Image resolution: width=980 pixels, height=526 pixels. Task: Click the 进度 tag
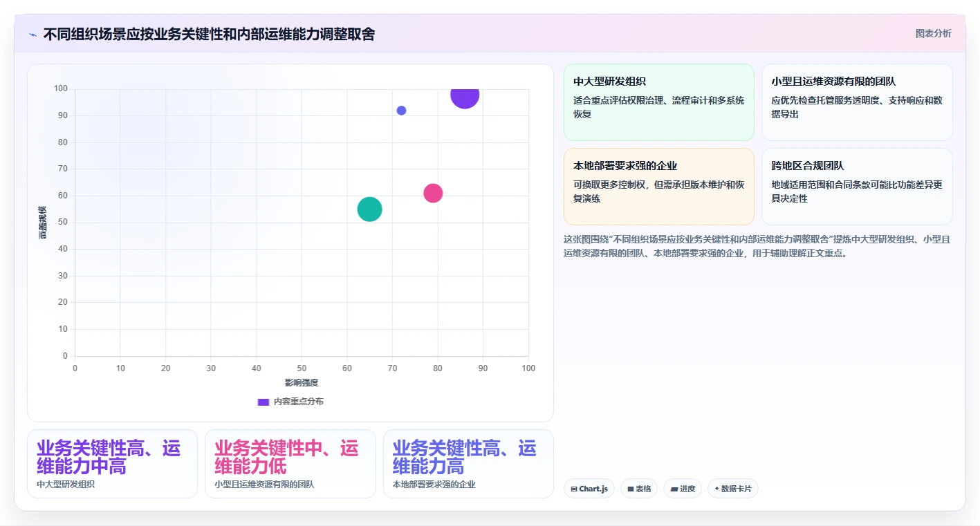coord(683,489)
